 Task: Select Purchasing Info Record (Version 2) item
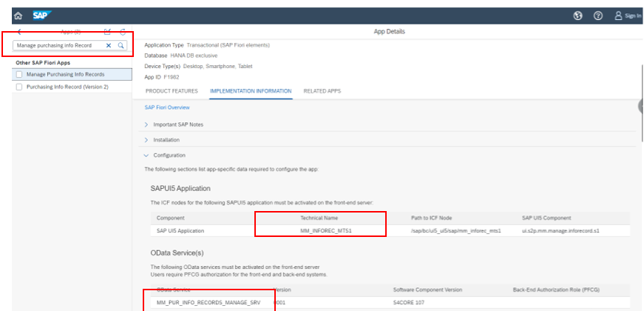pyautogui.click(x=72, y=87)
